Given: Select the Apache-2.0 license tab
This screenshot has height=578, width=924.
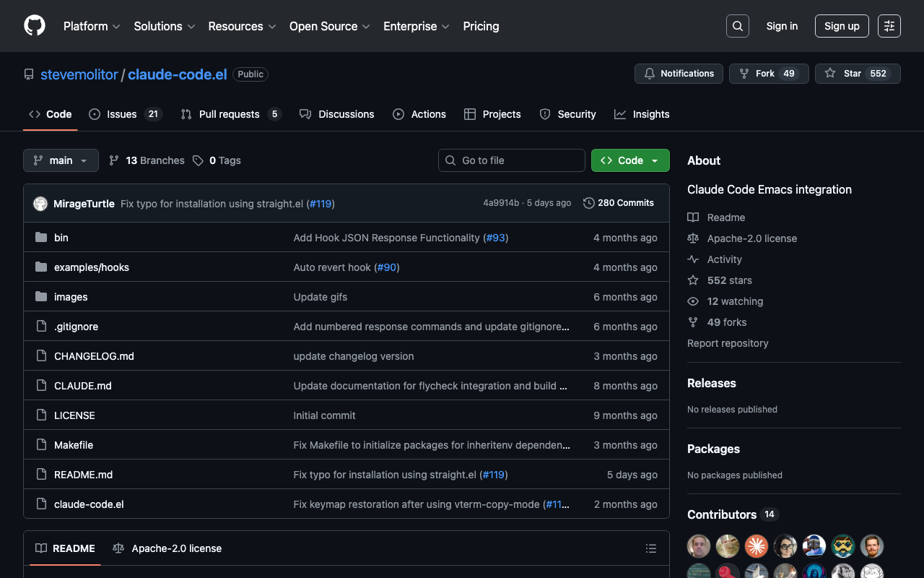Looking at the screenshot, I should tap(167, 548).
